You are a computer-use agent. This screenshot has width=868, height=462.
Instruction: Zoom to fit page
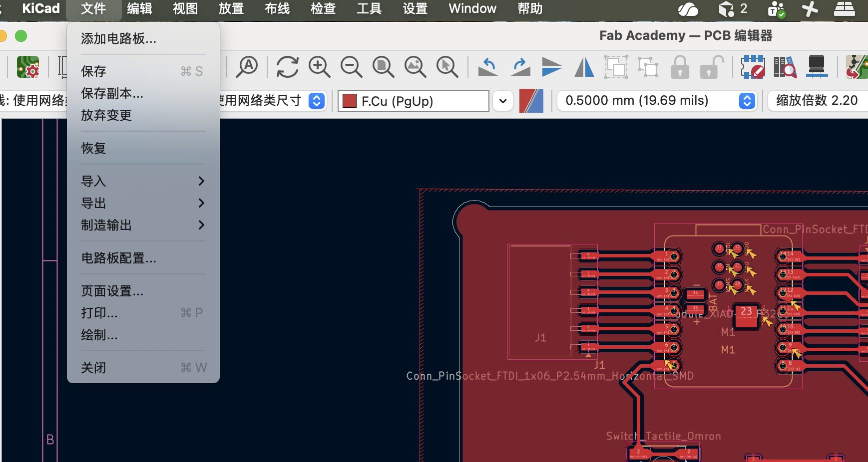[x=384, y=67]
